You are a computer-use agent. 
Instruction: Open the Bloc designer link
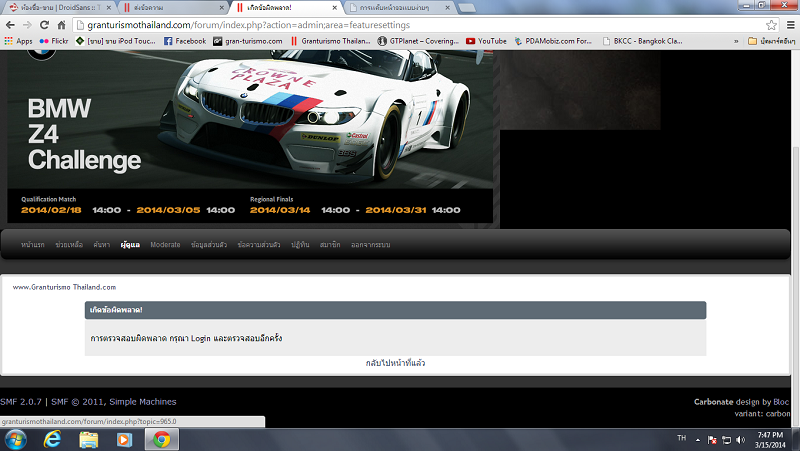[x=781, y=402]
